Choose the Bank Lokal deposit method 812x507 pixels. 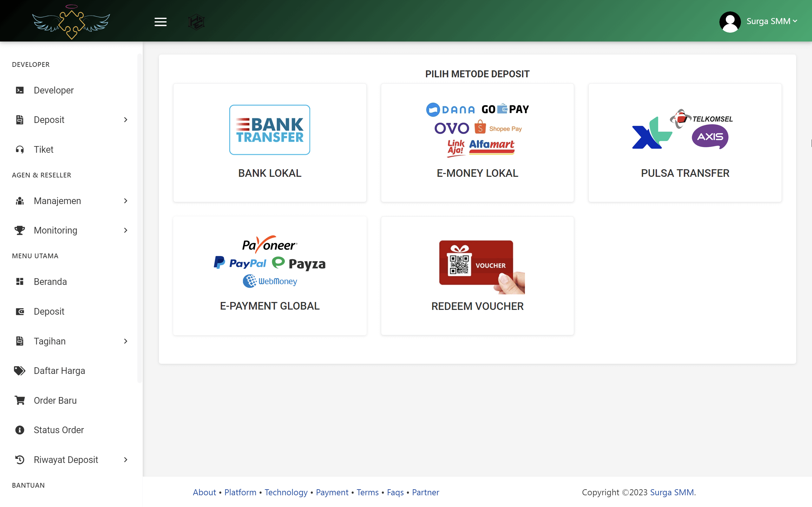[x=269, y=143]
